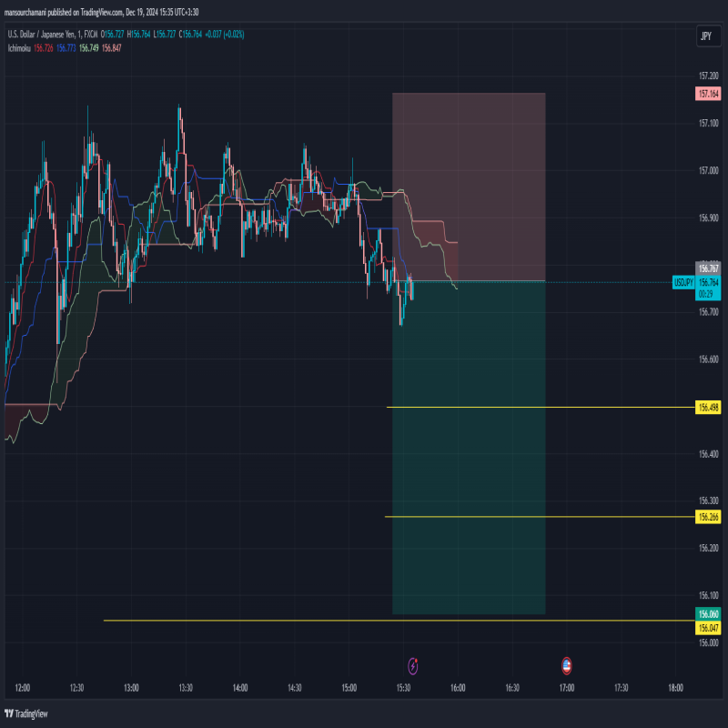728x728 pixels.
Task: Click the yellow 156.047 price label
Action: coord(707,629)
